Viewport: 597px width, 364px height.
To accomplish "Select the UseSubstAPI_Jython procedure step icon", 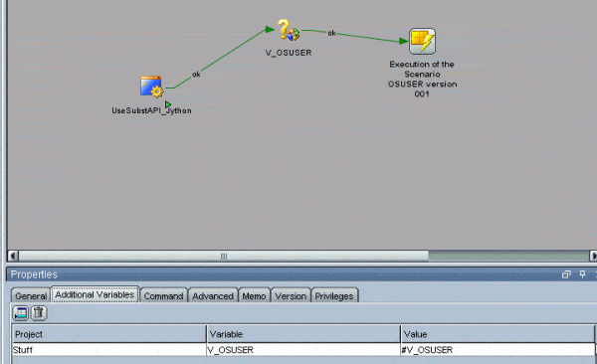I will pyautogui.click(x=151, y=87).
